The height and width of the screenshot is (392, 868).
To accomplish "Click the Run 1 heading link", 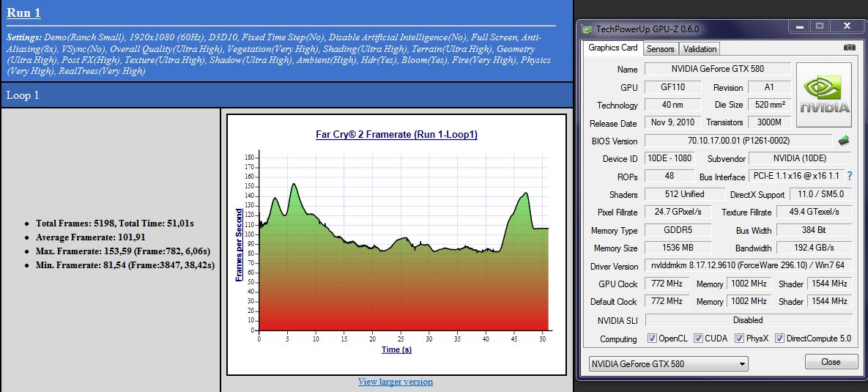I will point(23,12).
